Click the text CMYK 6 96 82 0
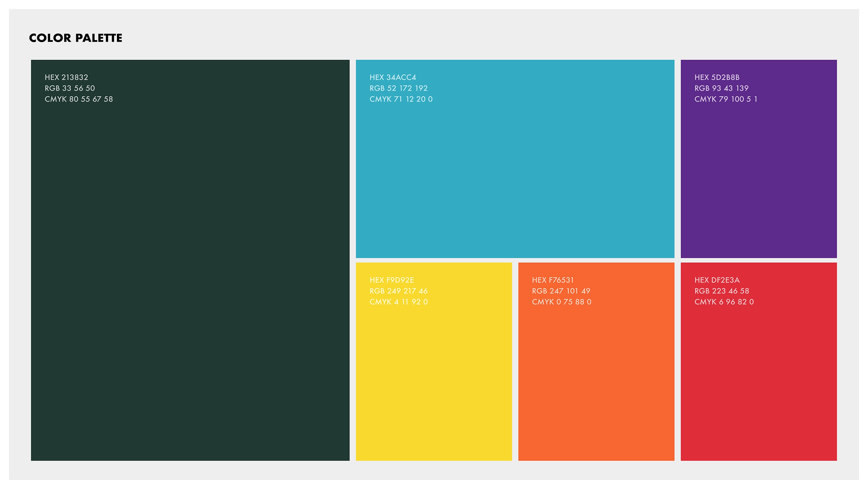The width and height of the screenshot is (868, 489). click(724, 302)
